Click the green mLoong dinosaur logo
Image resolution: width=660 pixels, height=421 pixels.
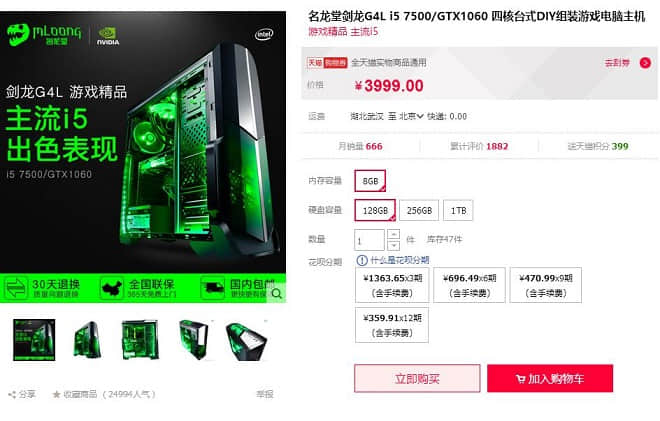(x=18, y=35)
